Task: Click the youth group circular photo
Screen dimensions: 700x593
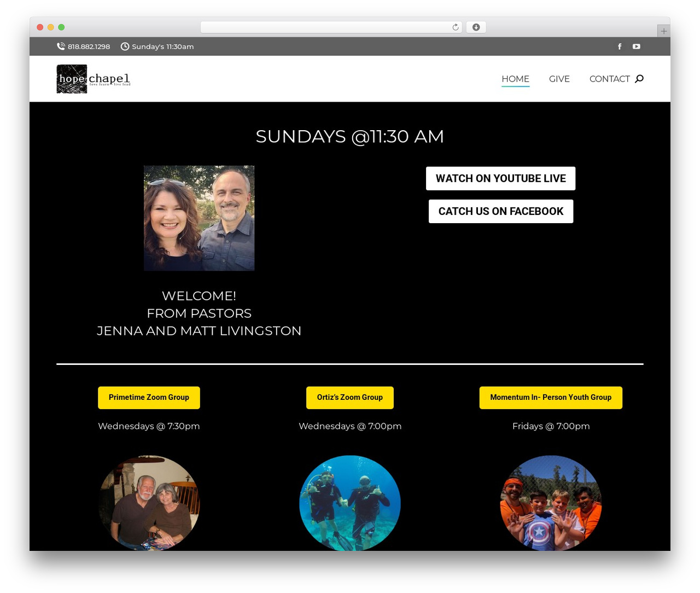Action: point(551,503)
